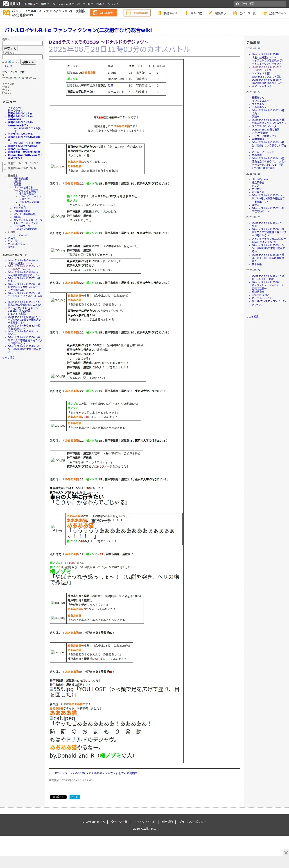Click the B! Hatena bookmark button
This screenshot has width=289, height=868.
pos(75,797)
